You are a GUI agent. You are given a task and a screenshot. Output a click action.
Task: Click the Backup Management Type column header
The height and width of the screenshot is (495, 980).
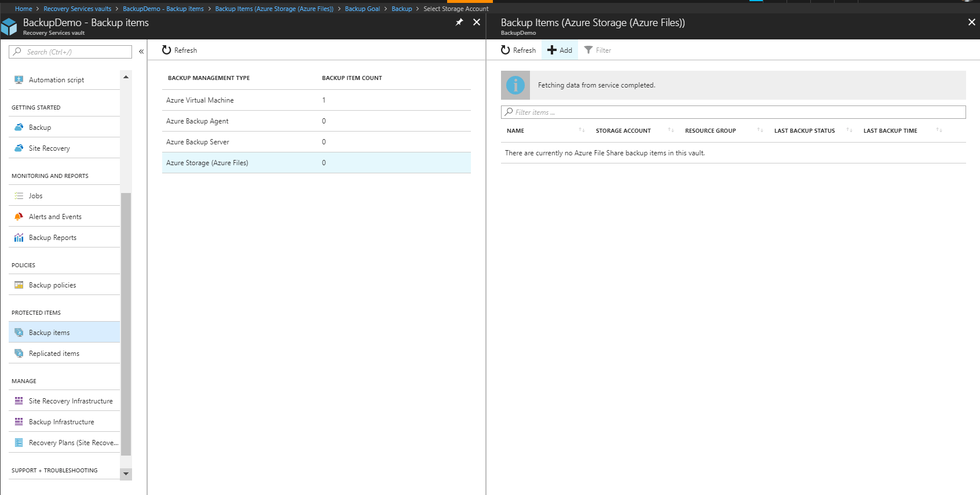(x=209, y=78)
